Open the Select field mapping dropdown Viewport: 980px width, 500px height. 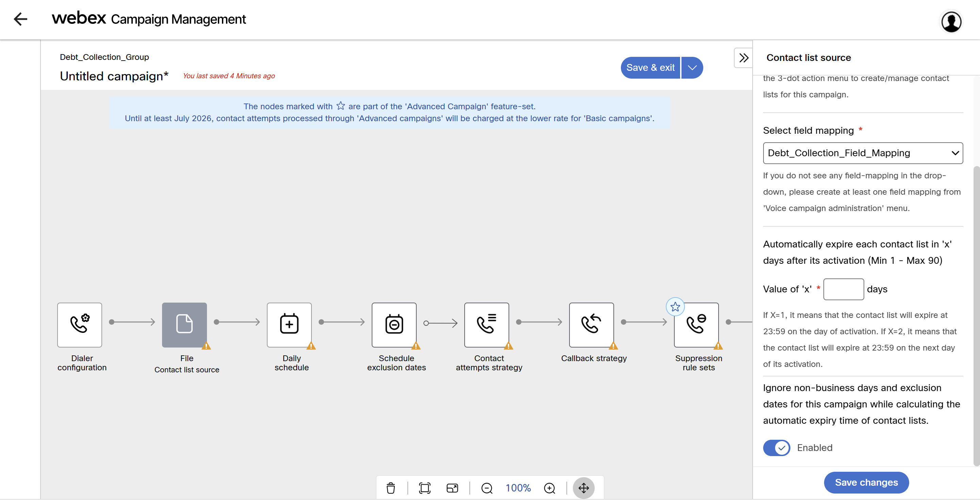pos(863,153)
